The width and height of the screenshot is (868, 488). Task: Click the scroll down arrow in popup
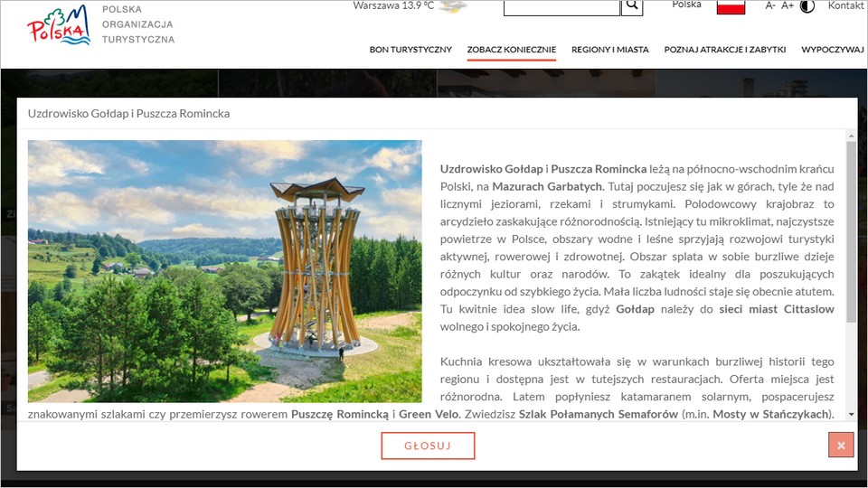(x=852, y=414)
